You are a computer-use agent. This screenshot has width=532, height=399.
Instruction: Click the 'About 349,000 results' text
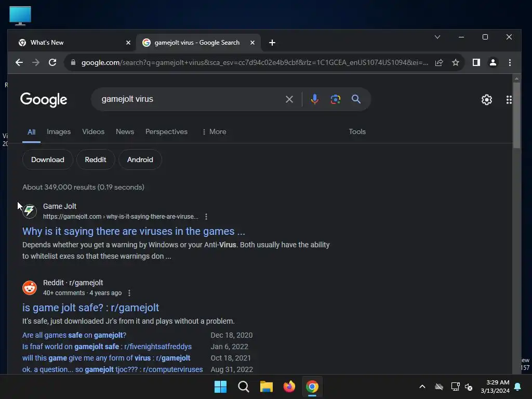coord(84,187)
